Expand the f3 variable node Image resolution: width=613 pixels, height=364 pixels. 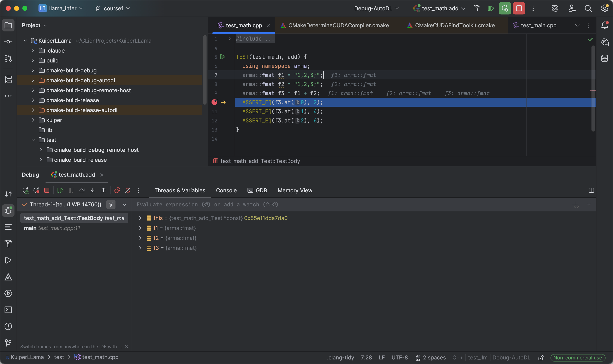tap(140, 248)
